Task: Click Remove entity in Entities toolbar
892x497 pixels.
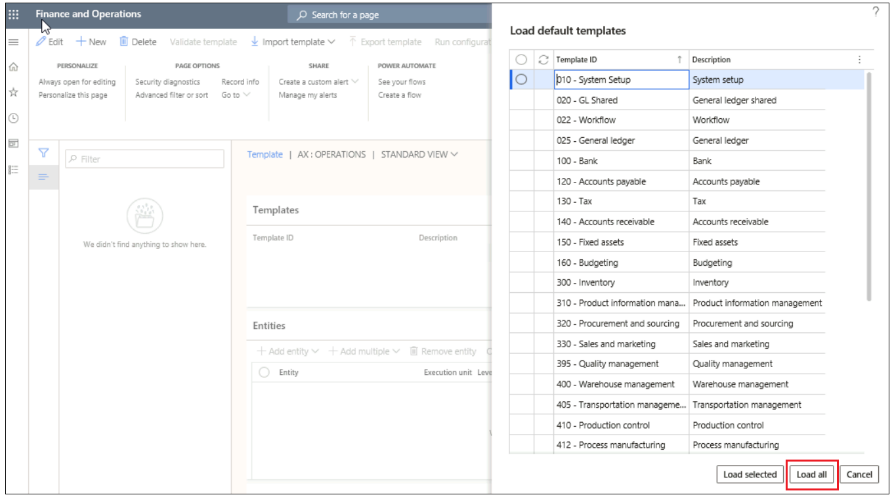Action: pyautogui.click(x=443, y=351)
